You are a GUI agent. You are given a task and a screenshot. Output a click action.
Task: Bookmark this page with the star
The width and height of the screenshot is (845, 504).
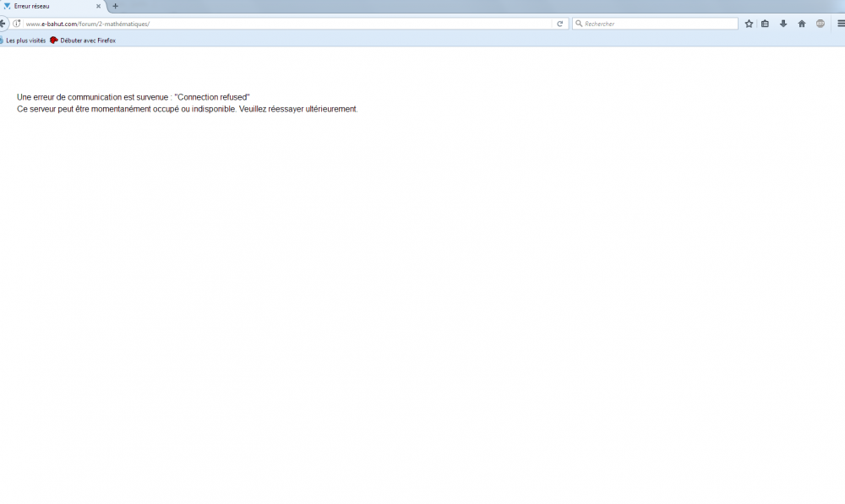749,24
